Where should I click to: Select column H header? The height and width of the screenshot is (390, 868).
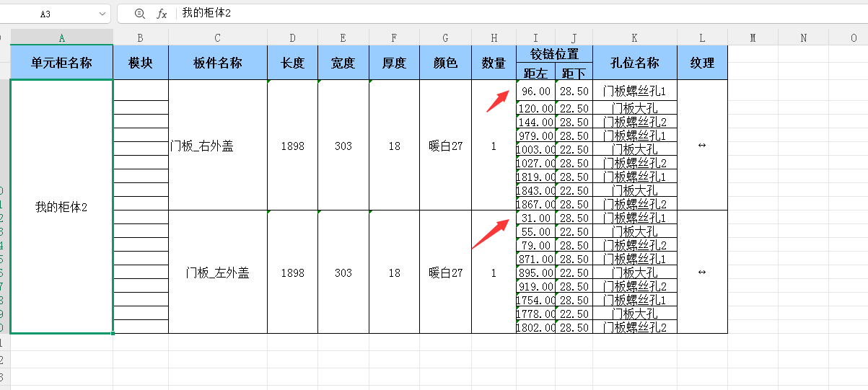[x=494, y=38]
